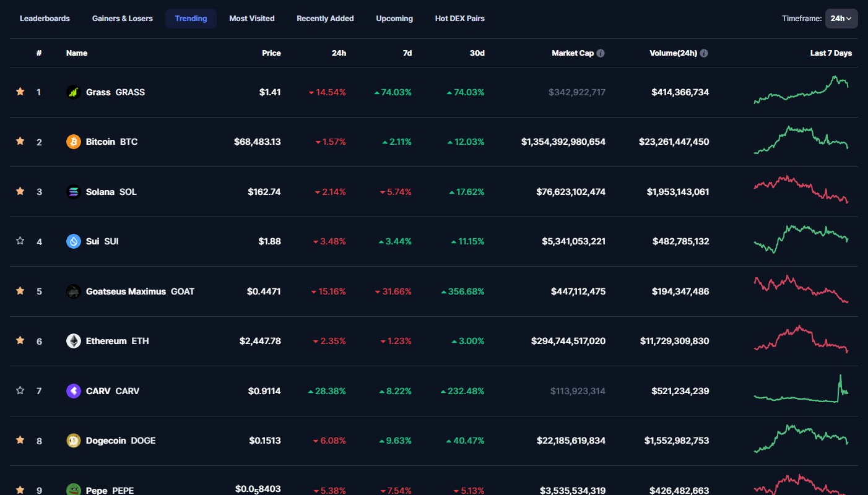Viewport: 868px width, 495px height.
Task: Open the Bitcoin BTC coin page link
Action: pos(102,142)
